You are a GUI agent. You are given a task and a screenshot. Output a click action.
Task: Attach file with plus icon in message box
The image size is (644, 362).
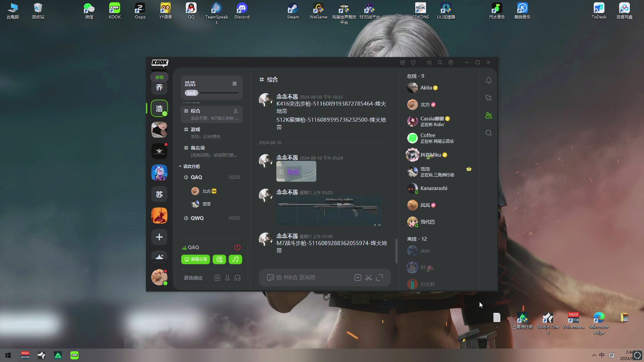coord(358,278)
